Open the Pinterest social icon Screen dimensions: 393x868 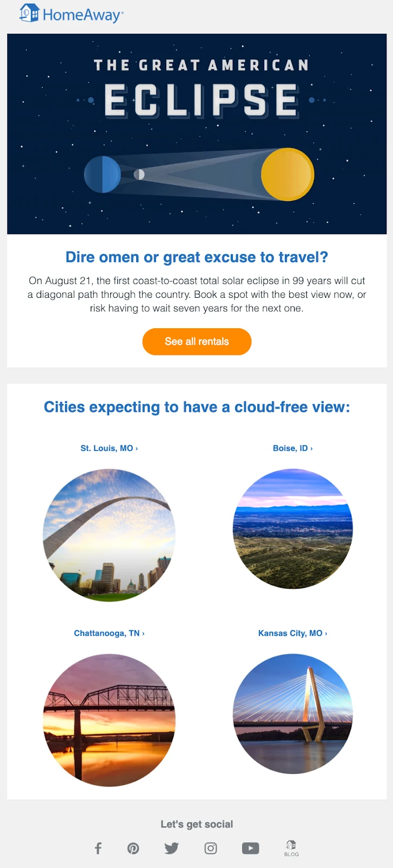[133, 848]
